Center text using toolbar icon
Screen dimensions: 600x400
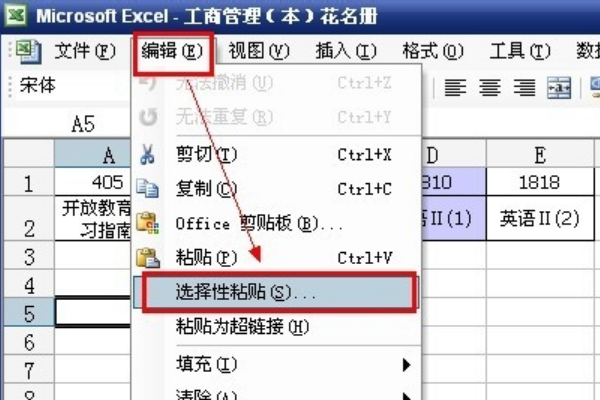click(x=490, y=87)
